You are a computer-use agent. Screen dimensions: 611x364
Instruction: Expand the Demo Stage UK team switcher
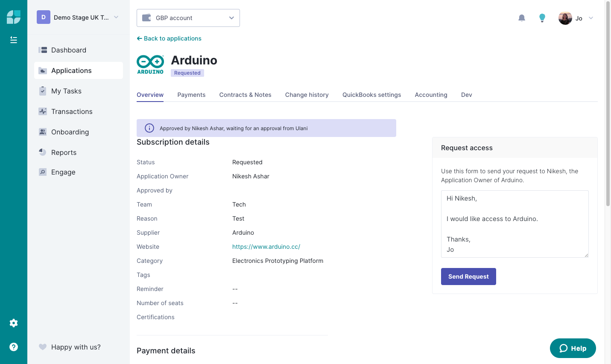[x=78, y=17]
